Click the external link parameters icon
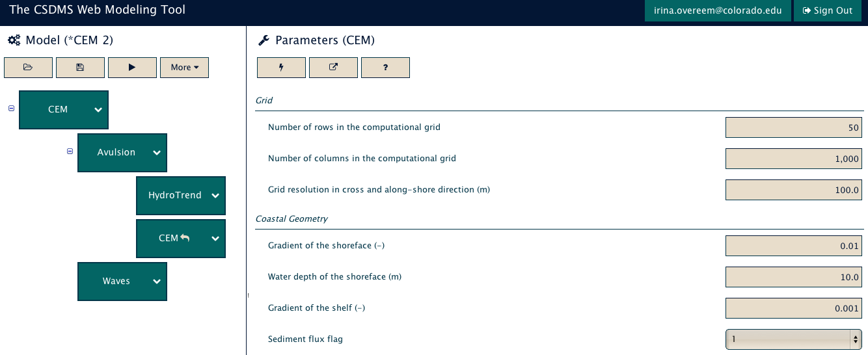Image resolution: width=868 pixels, height=355 pixels. point(333,68)
